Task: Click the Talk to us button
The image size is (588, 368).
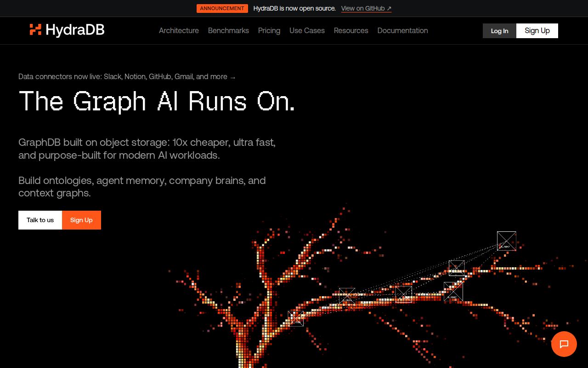Action: point(40,220)
